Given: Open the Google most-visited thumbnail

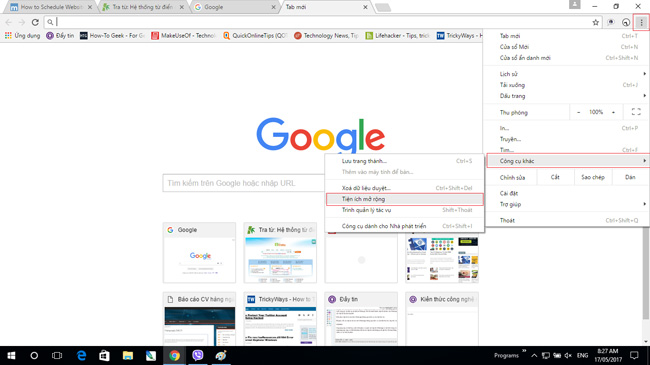Looking at the screenshot, I should pyautogui.click(x=199, y=253).
